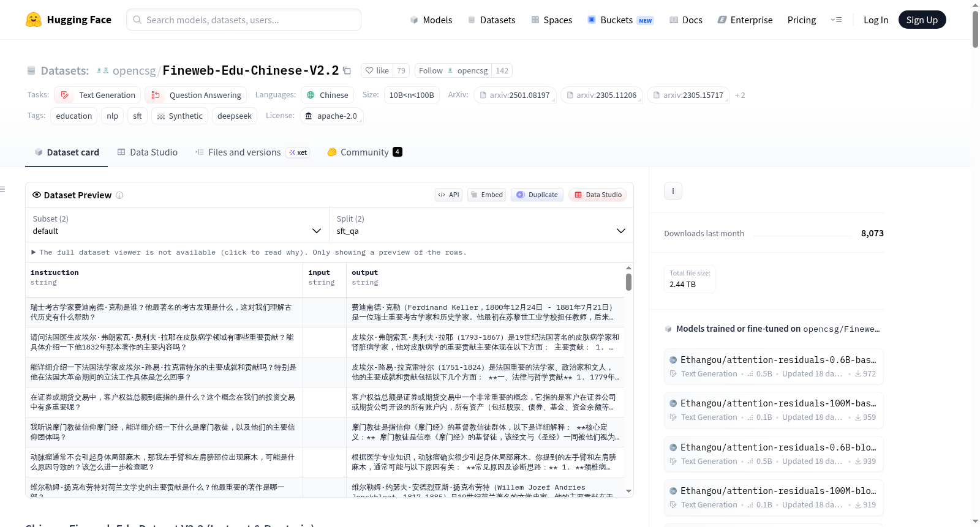Duplicate this dataset

pyautogui.click(x=537, y=195)
